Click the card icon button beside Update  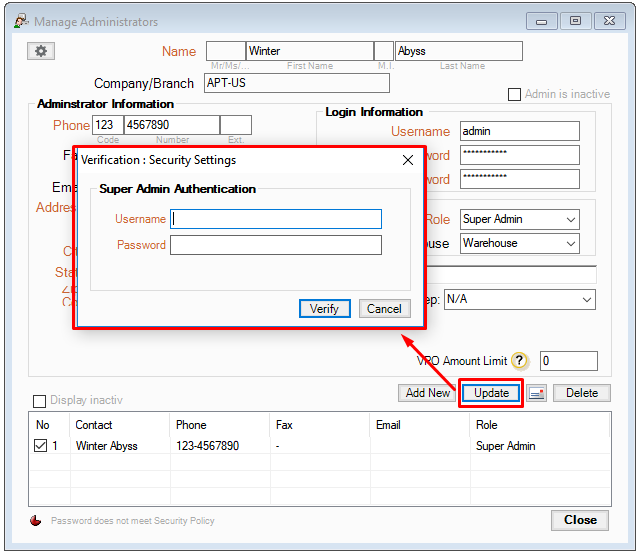(x=537, y=393)
